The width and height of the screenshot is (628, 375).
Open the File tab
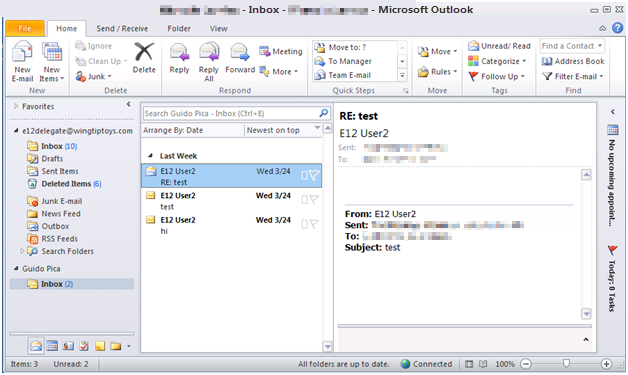tap(25, 28)
